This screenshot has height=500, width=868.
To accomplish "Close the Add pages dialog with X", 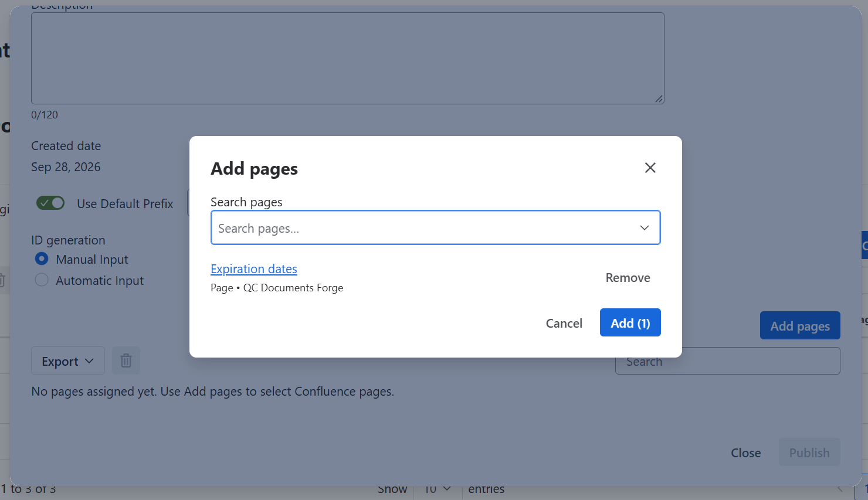I will tap(650, 168).
